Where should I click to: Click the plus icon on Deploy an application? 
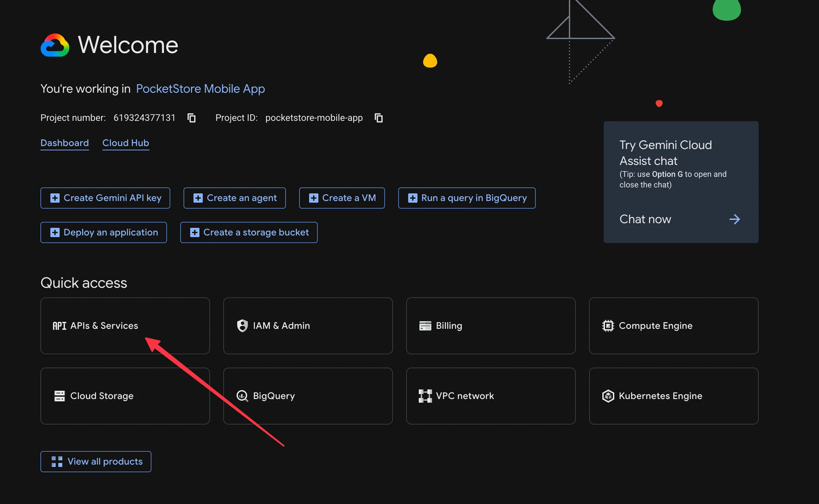tap(55, 232)
